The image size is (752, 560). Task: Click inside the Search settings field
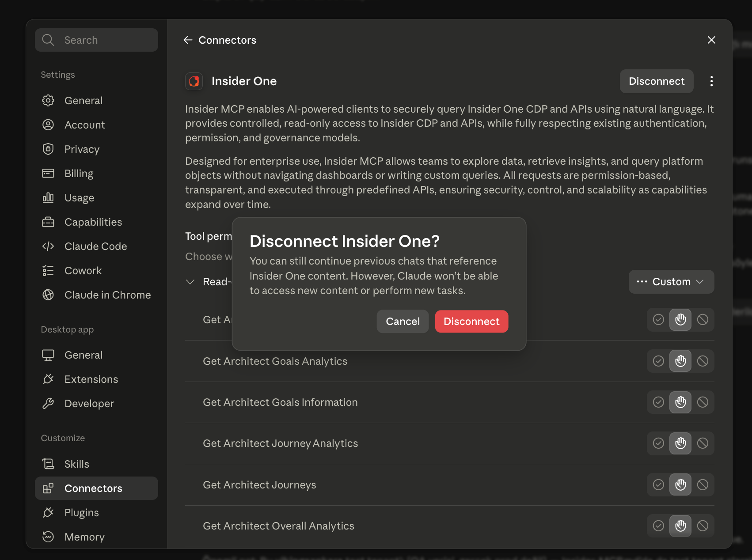point(96,40)
